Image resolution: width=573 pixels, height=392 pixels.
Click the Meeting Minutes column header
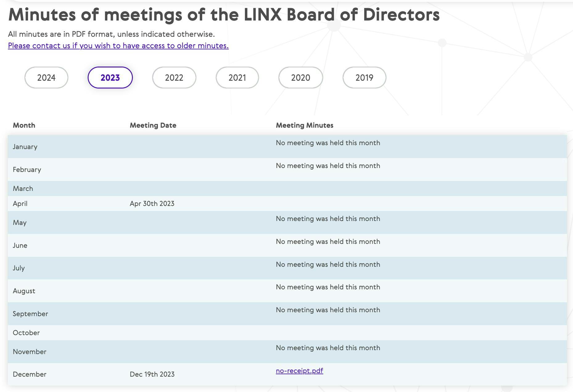[305, 125]
